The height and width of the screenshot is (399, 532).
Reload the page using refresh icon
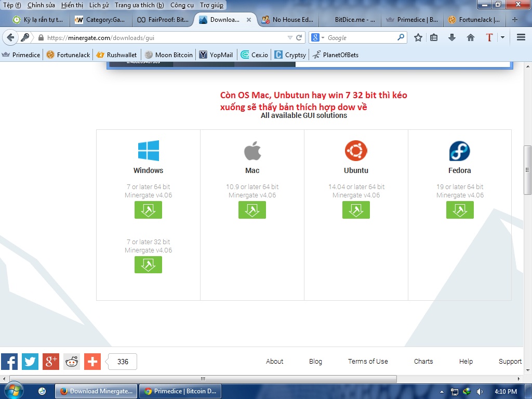[x=299, y=37]
